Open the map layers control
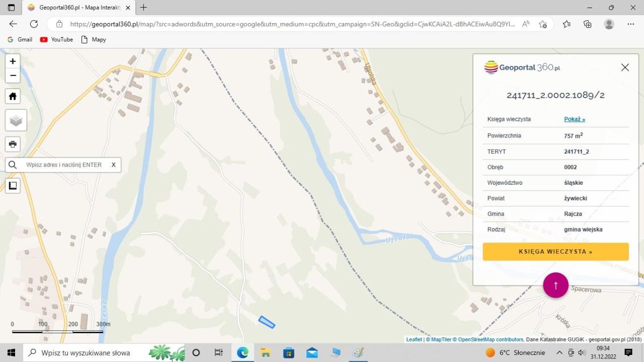 [x=16, y=120]
